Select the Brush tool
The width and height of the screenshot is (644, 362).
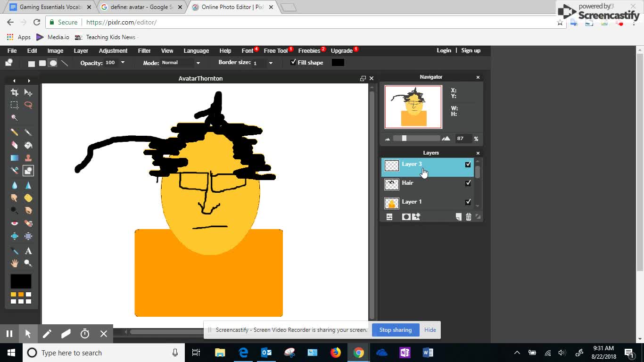(28, 132)
